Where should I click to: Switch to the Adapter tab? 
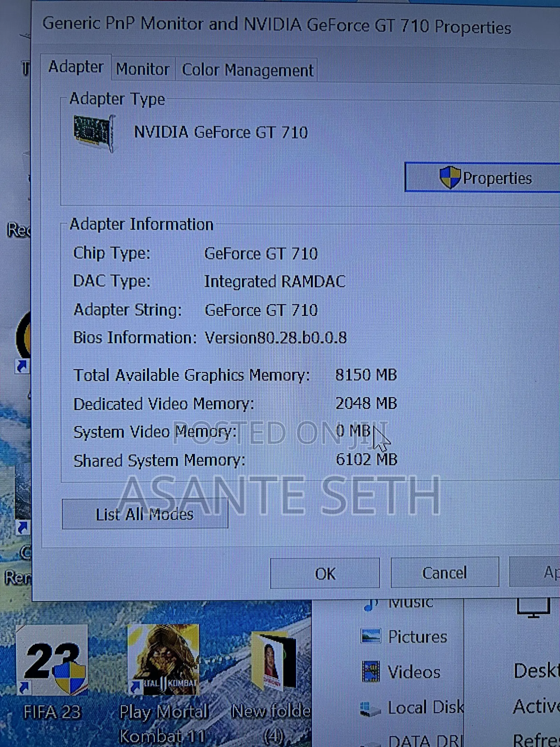[x=76, y=67]
